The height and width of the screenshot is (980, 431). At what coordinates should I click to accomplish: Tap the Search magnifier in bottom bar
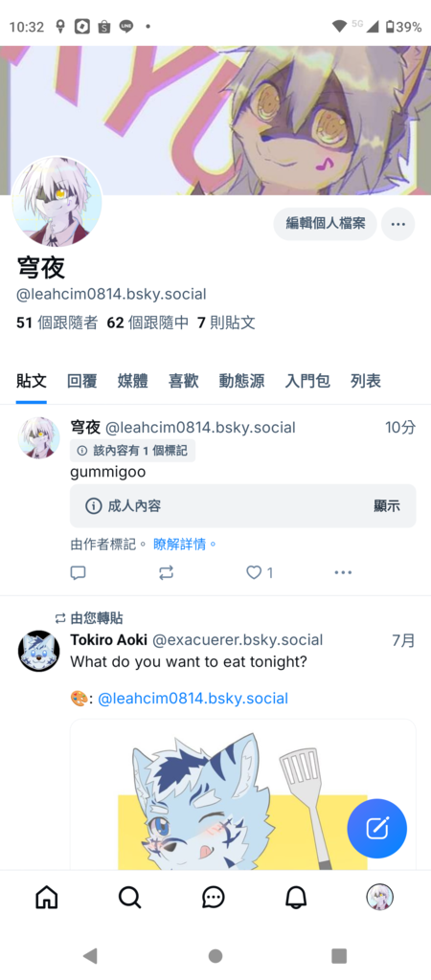(x=130, y=898)
